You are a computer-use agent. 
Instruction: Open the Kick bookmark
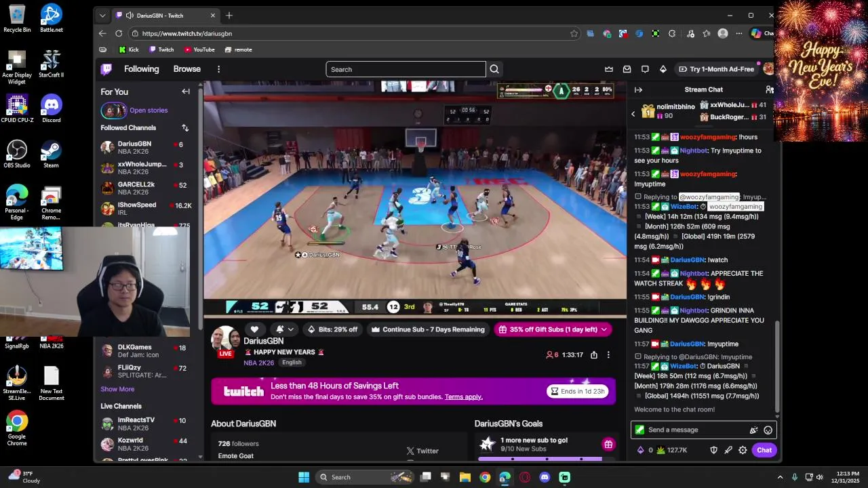129,49
